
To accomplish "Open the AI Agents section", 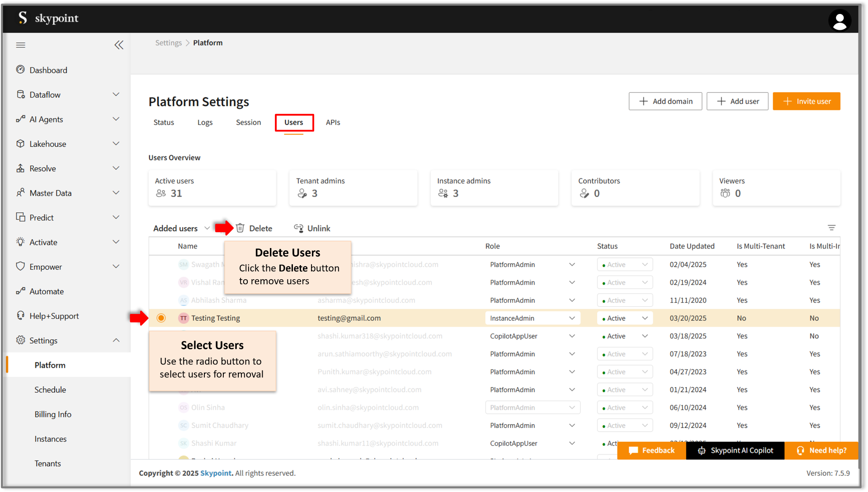I will tap(46, 119).
